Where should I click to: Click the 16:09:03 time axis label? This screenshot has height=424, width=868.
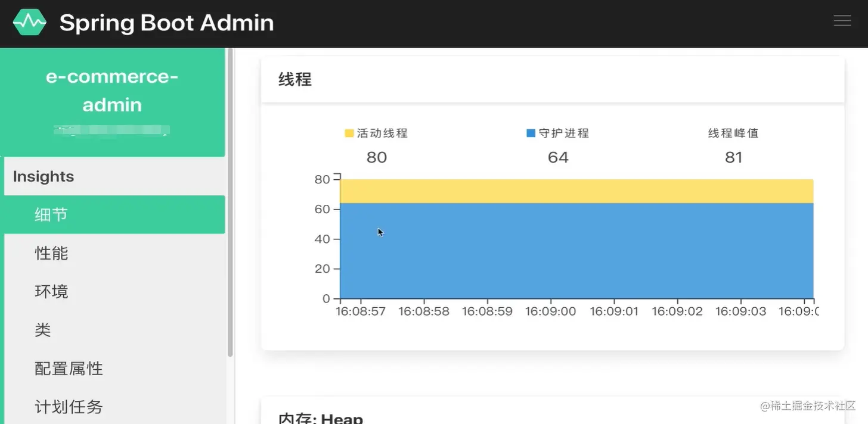(740, 311)
